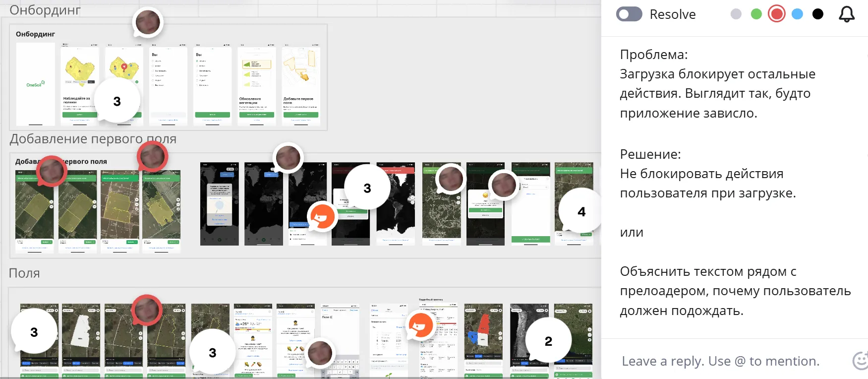Open leftmost comment bubble 3 in Поля section
Viewport: 868px width, 379px height.
coord(34,332)
